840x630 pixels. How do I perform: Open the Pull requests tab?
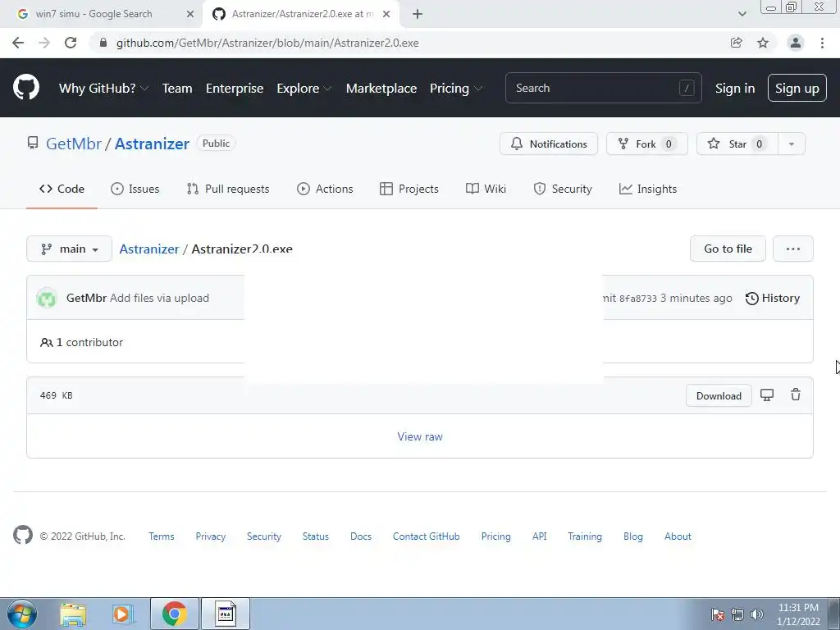click(x=228, y=189)
